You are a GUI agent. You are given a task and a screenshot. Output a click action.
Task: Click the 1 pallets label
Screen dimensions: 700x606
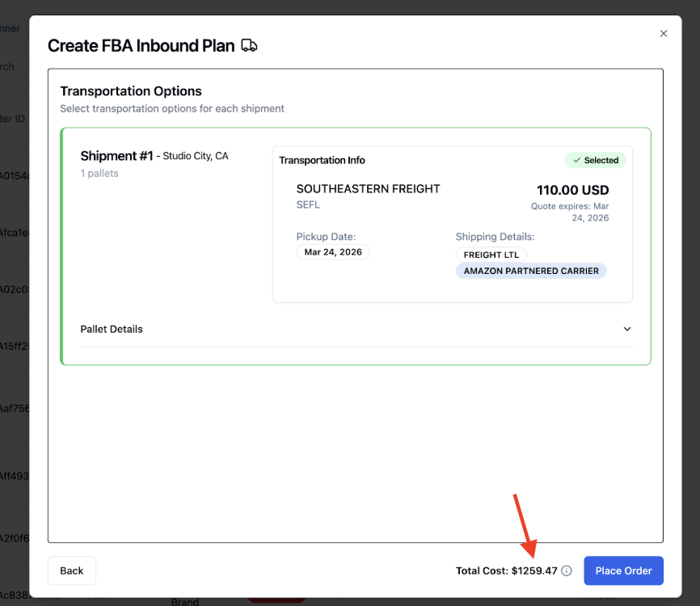coord(99,174)
